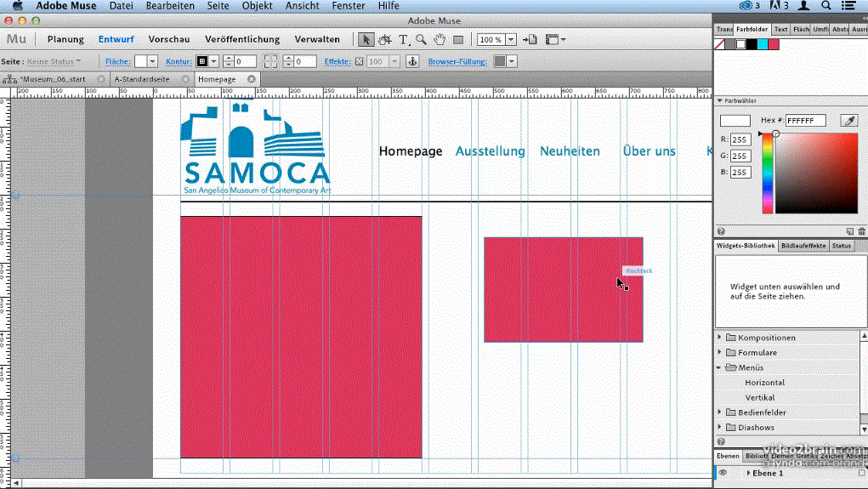Image resolution: width=868 pixels, height=489 pixels.
Task: Collapse the Menüs folder
Action: pyautogui.click(x=719, y=367)
